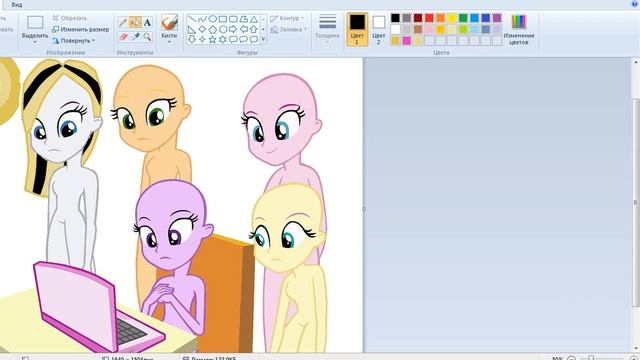Select the Pencil tool
Image resolution: width=640 pixels, height=360 pixels.
(x=123, y=22)
